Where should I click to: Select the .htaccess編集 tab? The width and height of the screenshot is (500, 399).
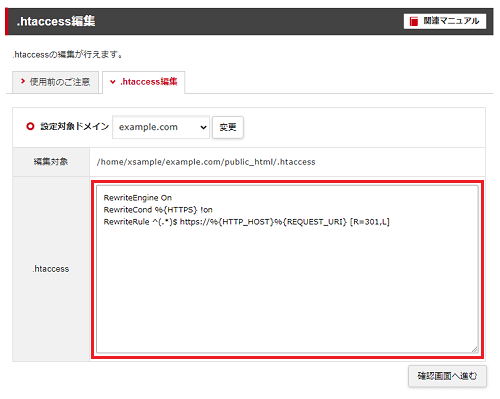pyautogui.click(x=144, y=82)
